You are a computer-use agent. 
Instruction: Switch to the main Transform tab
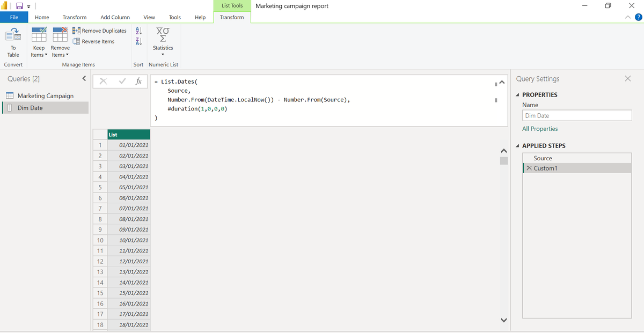pos(74,17)
